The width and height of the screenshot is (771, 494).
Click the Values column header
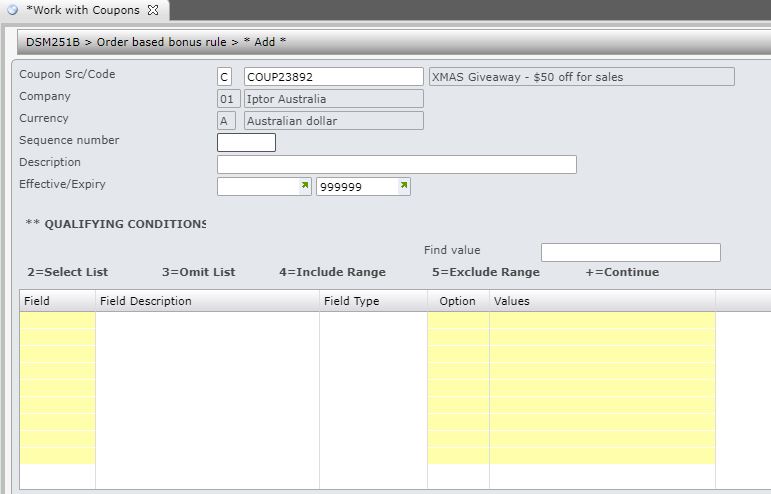click(511, 301)
